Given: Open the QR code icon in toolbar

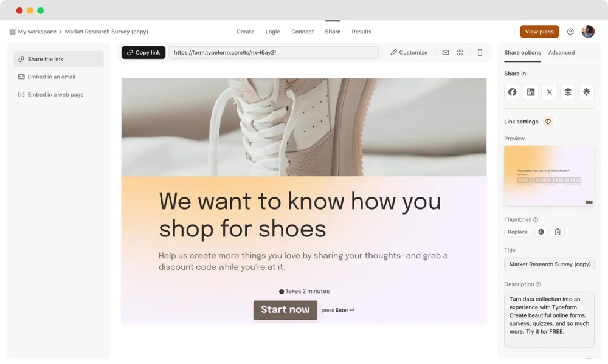Looking at the screenshot, I should pyautogui.click(x=460, y=52).
